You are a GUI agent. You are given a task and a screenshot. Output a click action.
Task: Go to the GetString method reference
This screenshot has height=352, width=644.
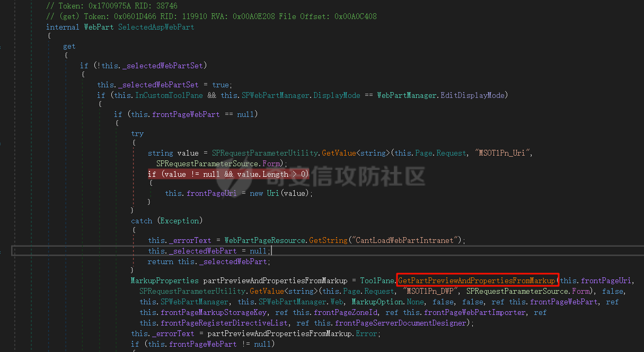coord(328,240)
